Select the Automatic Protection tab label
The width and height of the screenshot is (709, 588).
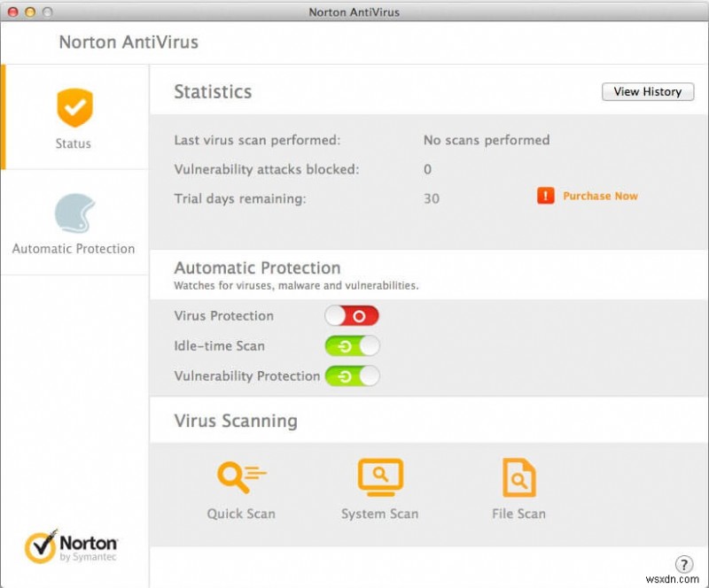click(74, 249)
